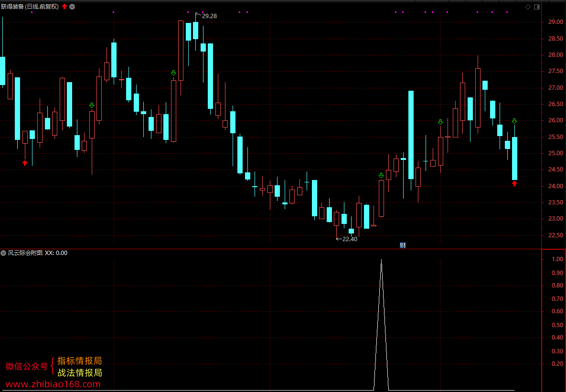The image size is (566, 392).
Task: Click the red buy arrow under the last candle
Action: pyautogui.click(x=514, y=184)
